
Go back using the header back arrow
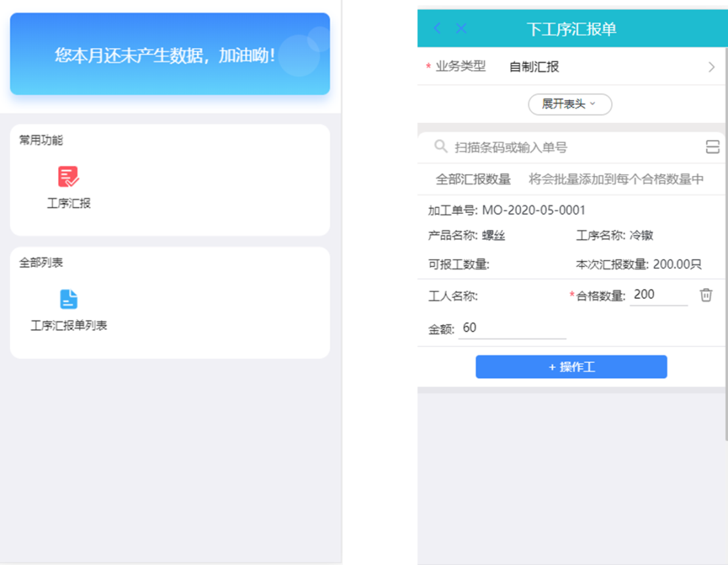[437, 28]
